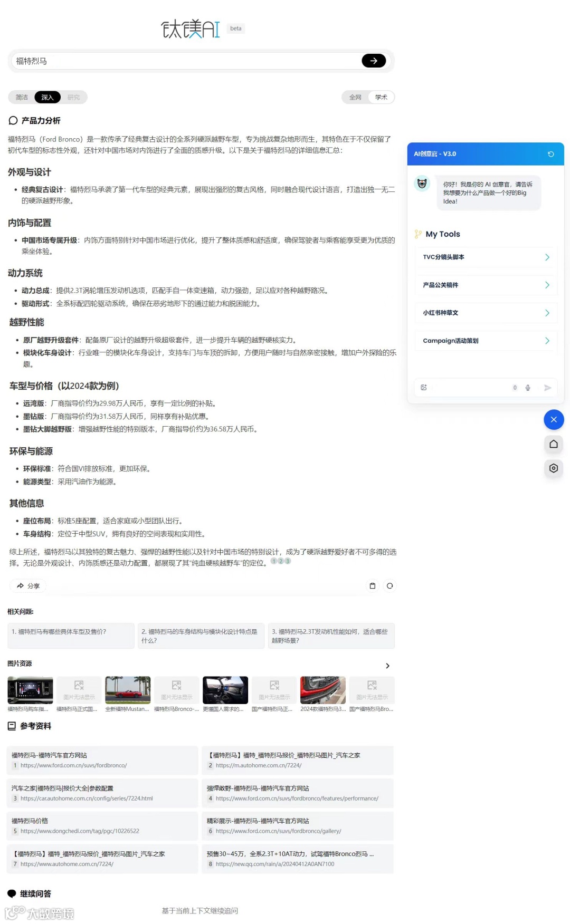Image resolution: width=570 pixels, height=924 pixels.
Task: Click the 钛镁AI logo
Action: click(x=190, y=29)
